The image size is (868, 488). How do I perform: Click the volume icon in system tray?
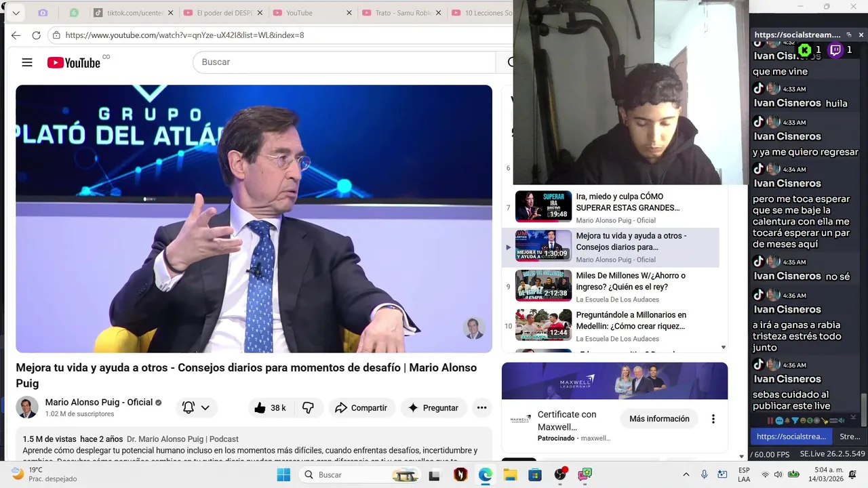(x=778, y=474)
